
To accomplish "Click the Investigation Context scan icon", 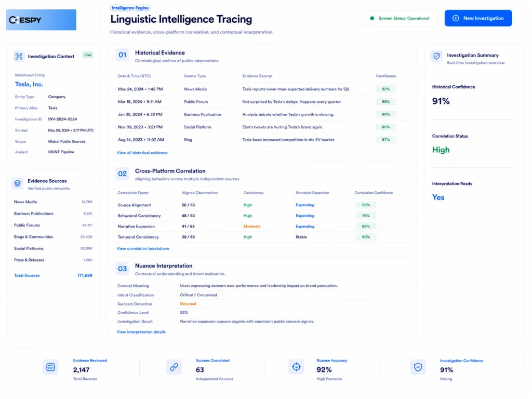I will coord(19,56).
